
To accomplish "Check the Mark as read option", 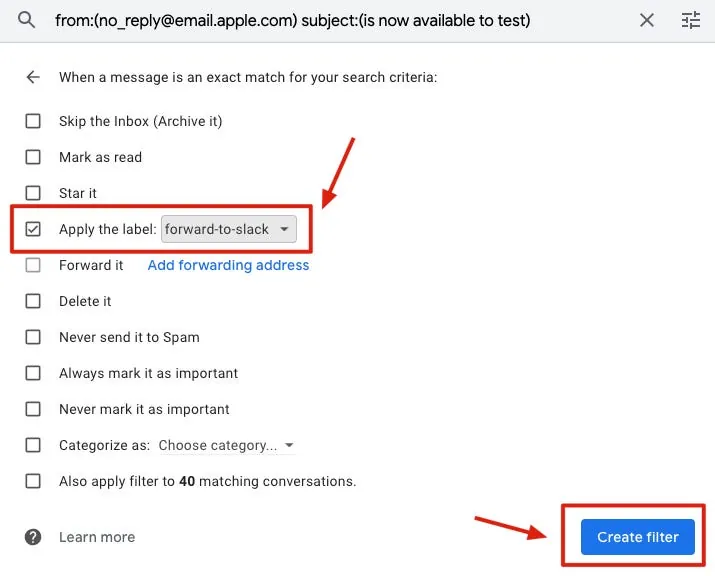I will click(33, 157).
